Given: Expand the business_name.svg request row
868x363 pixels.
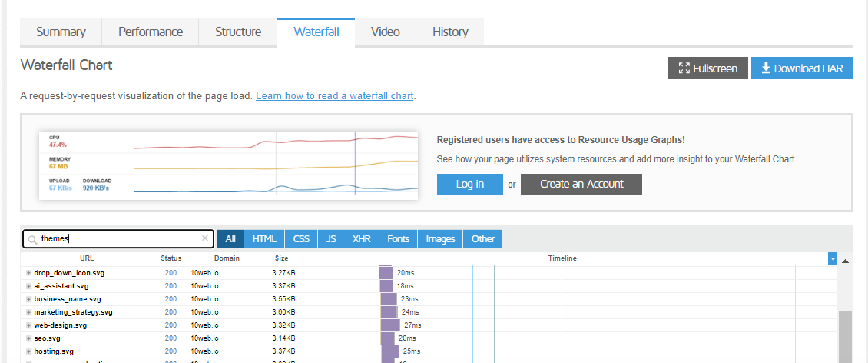Looking at the screenshot, I should point(28,299).
